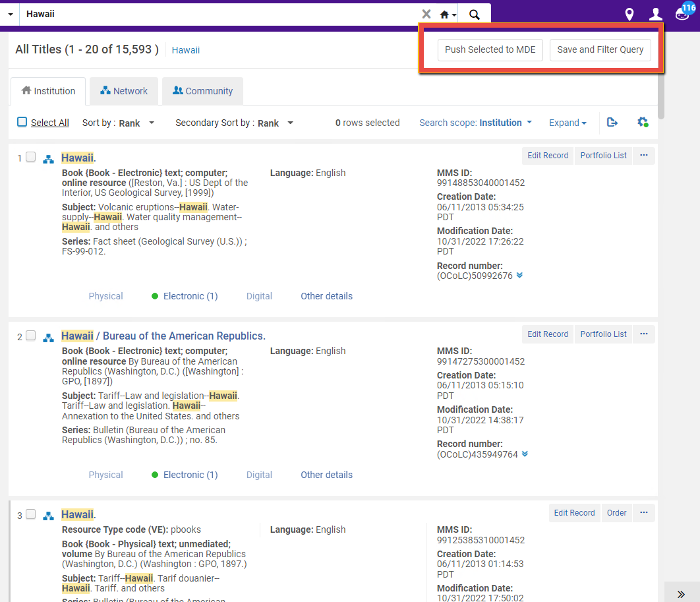Open the institution home scope selector icon
The width and height of the screenshot is (700, 602).
coord(448,15)
